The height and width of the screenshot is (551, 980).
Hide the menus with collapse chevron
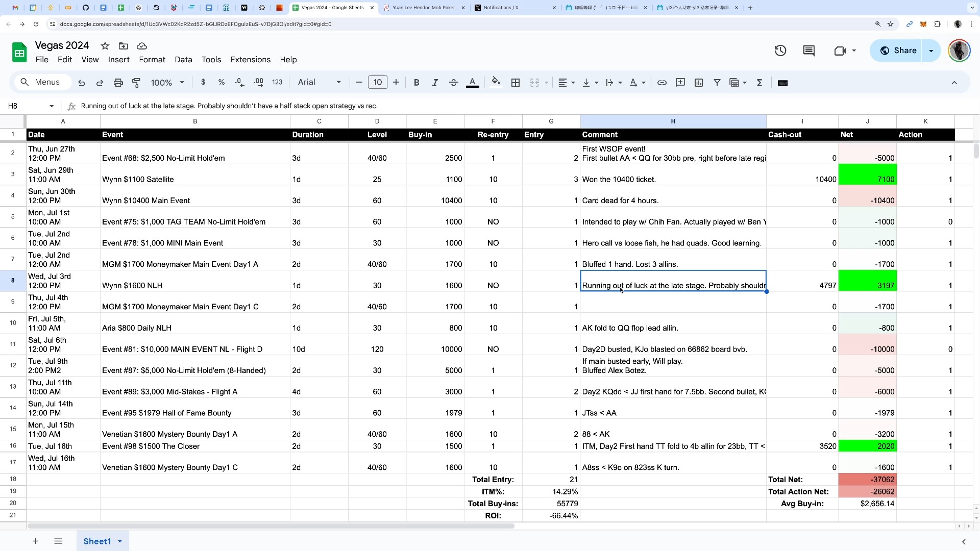[954, 83]
